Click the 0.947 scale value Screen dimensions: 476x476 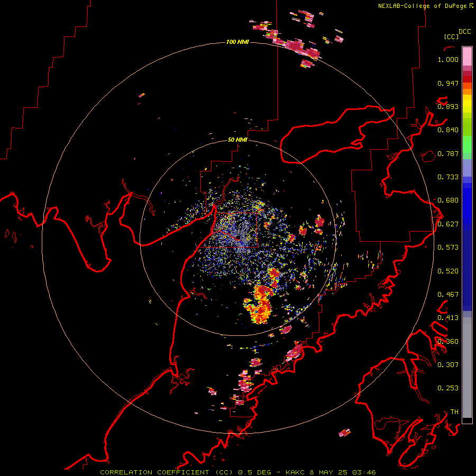[x=448, y=83]
